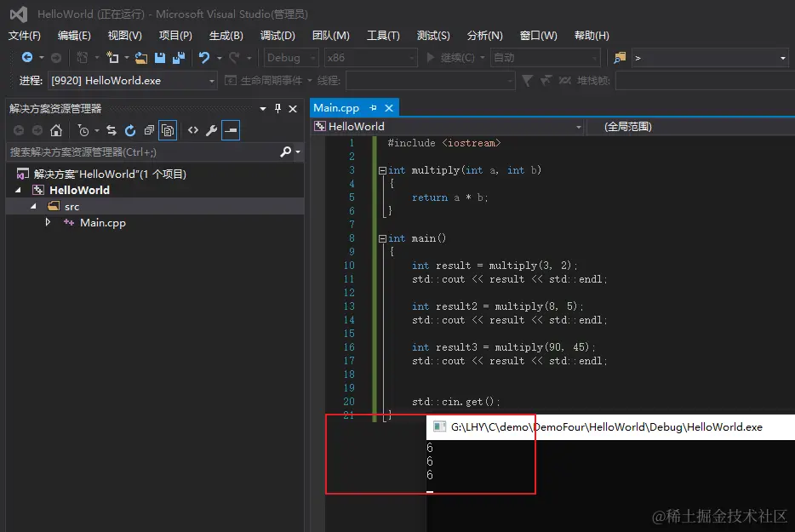Open the 工具(T) menu
795x532 pixels.
tap(383, 36)
